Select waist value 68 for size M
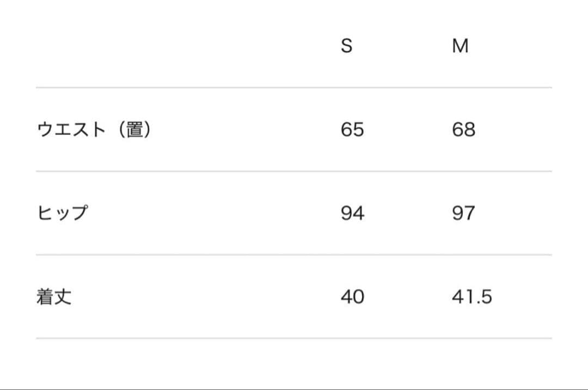 [463, 129]
